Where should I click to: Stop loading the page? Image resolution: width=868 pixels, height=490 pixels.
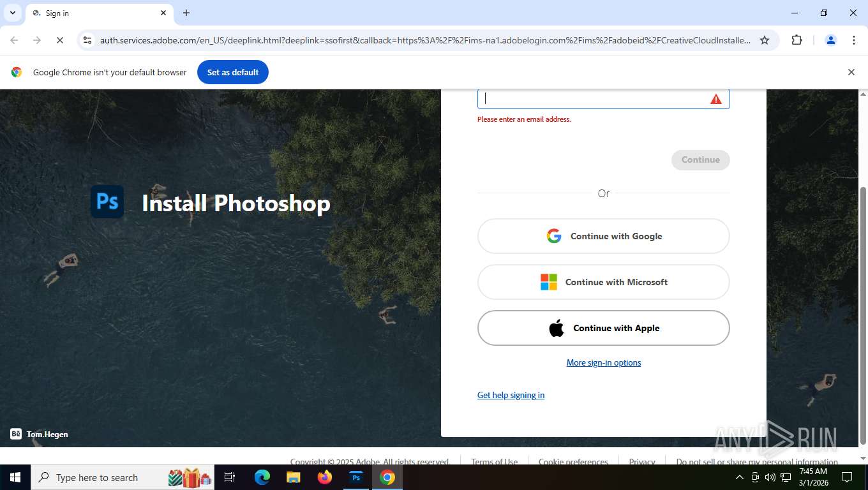click(59, 40)
